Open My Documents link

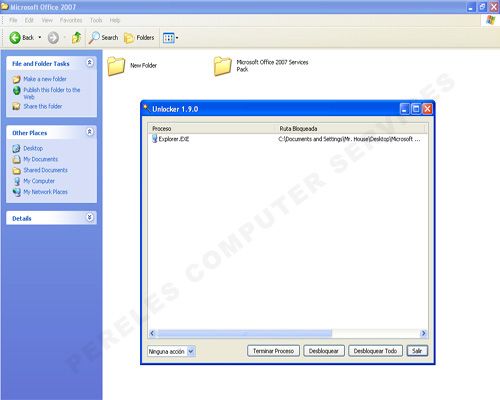pyautogui.click(x=41, y=159)
